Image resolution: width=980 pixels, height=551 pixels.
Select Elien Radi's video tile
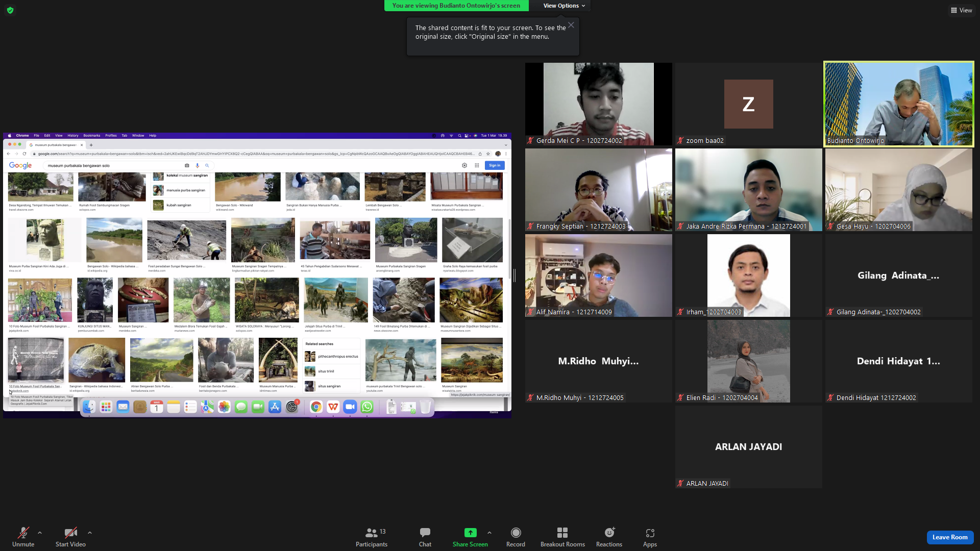point(749,361)
